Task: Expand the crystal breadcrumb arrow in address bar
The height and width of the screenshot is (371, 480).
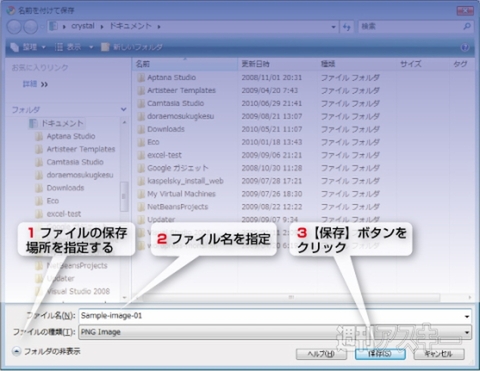Action: [x=102, y=27]
